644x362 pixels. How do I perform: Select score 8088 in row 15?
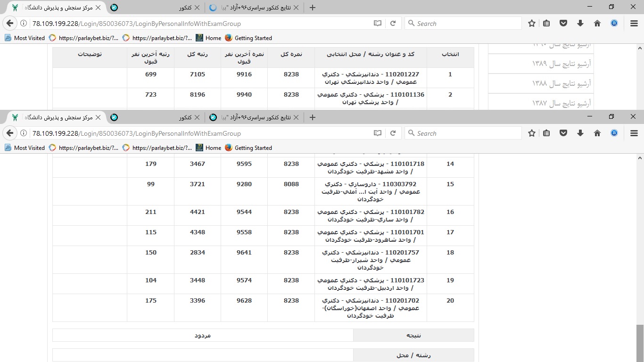[291, 184]
